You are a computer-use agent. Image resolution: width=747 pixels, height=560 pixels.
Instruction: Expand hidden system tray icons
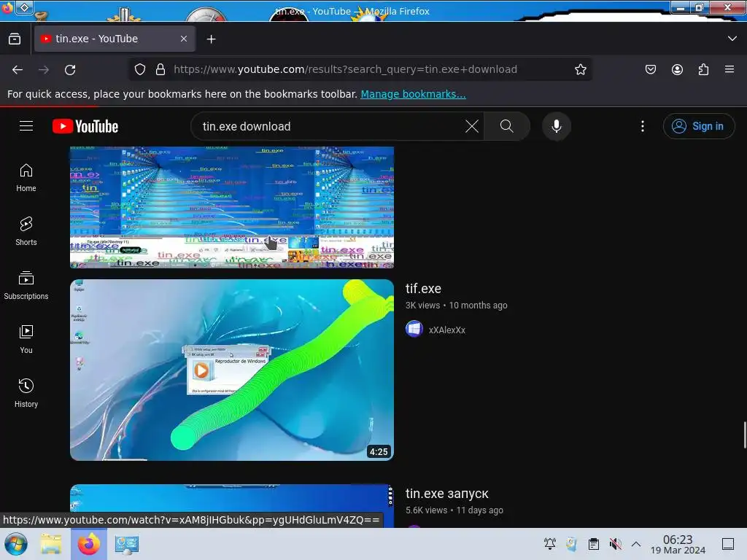click(636, 544)
